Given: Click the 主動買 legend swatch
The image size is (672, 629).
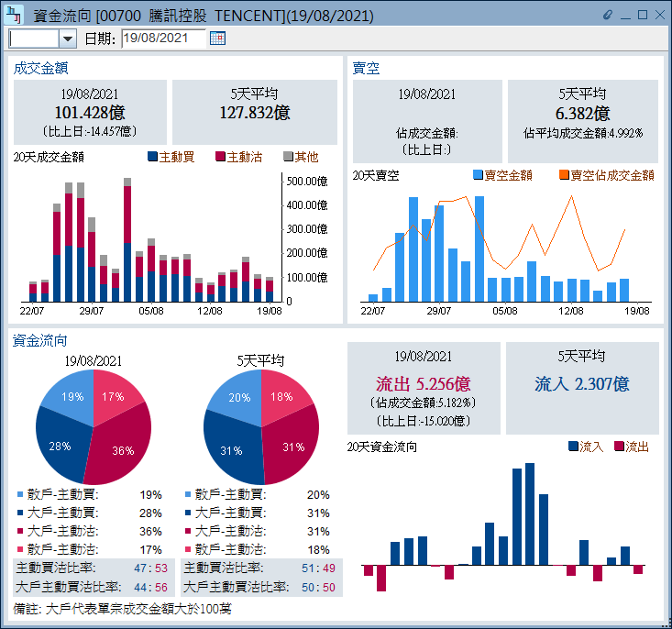Looking at the screenshot, I should point(152,157).
